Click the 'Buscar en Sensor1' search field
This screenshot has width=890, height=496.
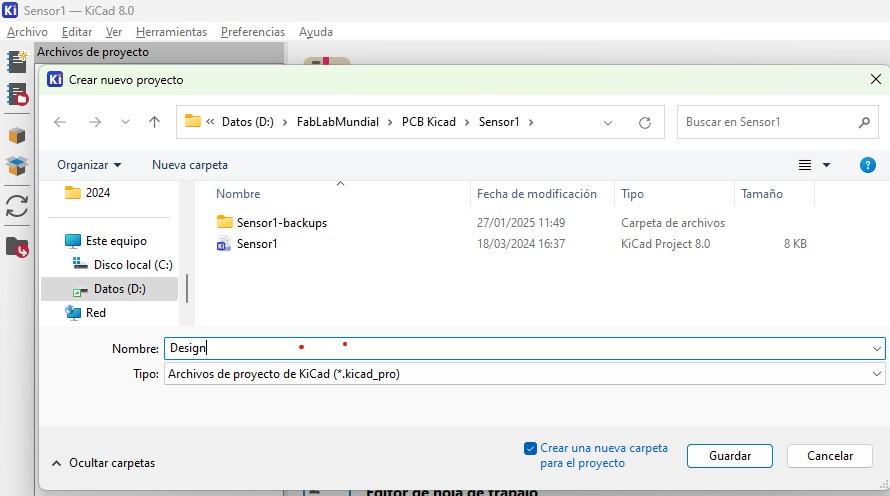tap(767, 122)
